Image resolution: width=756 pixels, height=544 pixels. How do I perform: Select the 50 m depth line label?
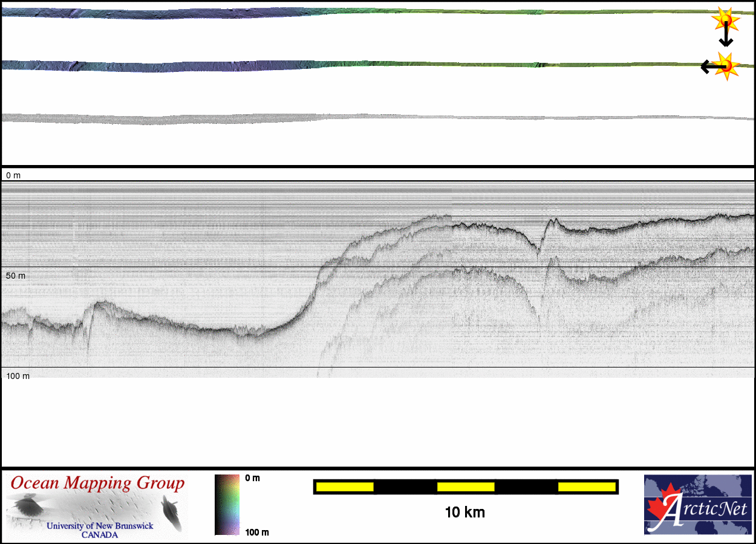point(16,276)
